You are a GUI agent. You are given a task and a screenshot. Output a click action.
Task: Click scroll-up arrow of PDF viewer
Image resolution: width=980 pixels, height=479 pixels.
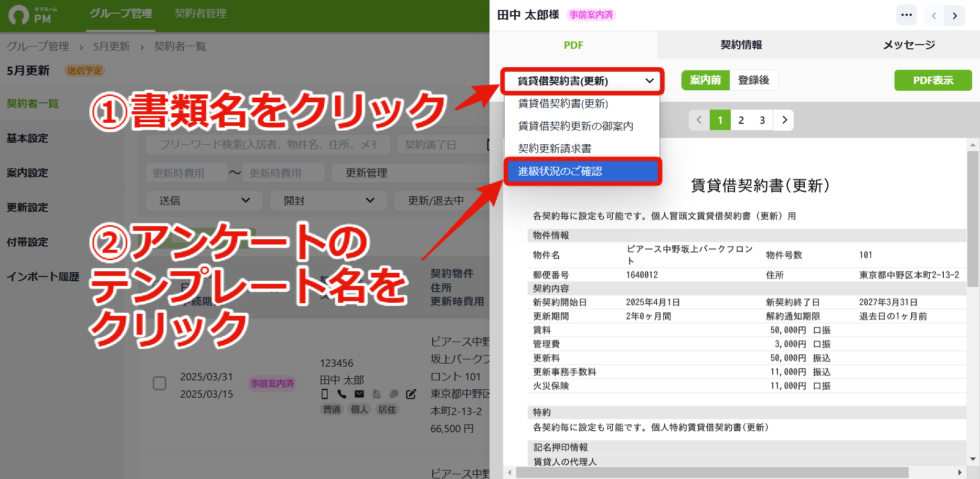(973, 145)
